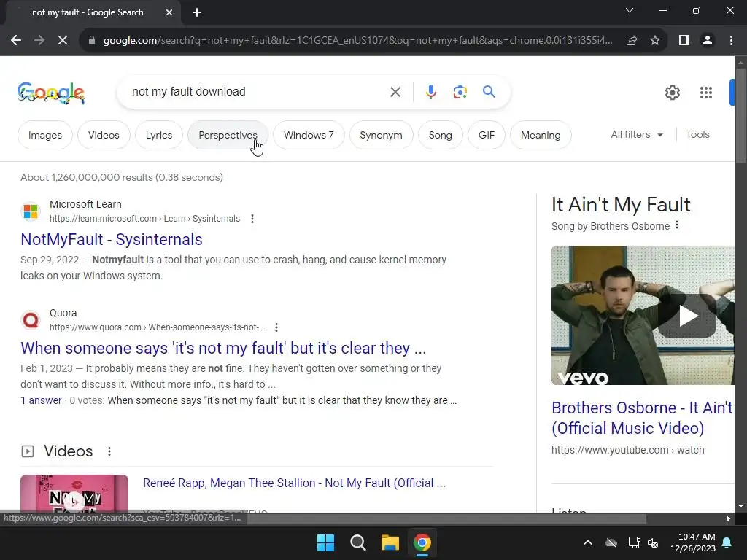Screen dimensions: 747x560
Task: Open the Windows Start menu
Action: 326,542
